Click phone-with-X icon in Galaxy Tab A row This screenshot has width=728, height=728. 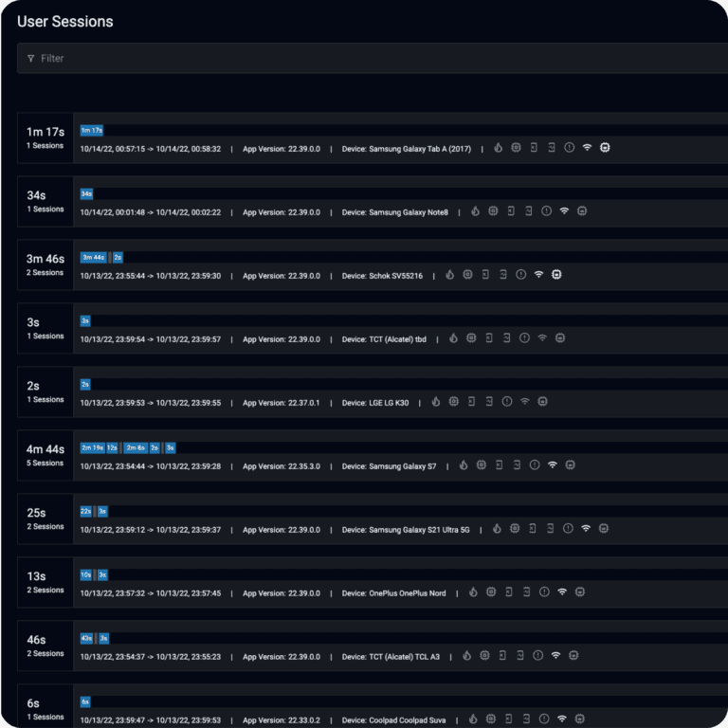[534, 148]
